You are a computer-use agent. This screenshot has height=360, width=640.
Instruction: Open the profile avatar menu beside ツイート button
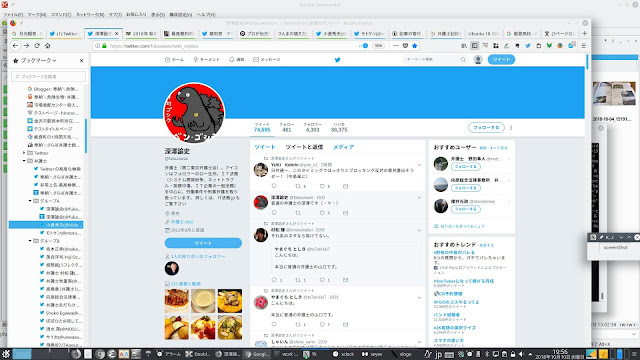coord(478,60)
